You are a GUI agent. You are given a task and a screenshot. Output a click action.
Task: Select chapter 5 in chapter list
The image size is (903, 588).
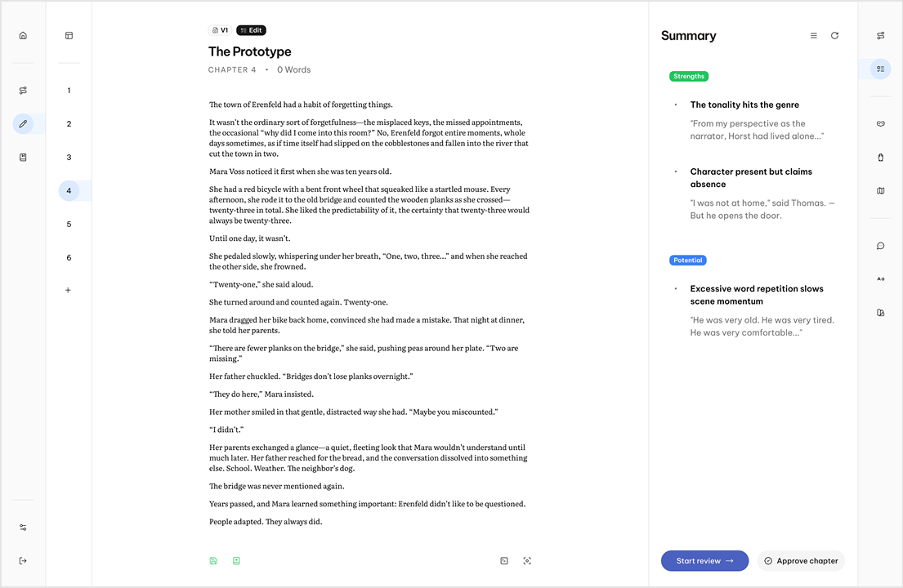point(69,224)
